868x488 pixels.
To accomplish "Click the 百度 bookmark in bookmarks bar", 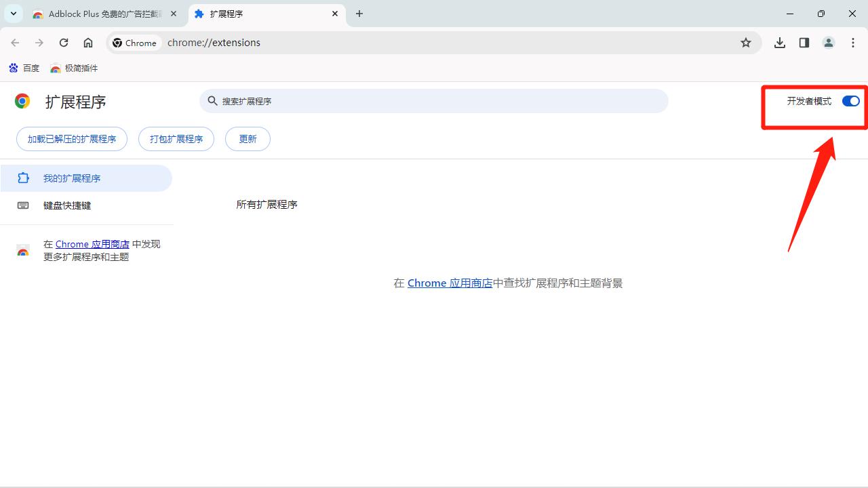I will pyautogui.click(x=24, y=68).
